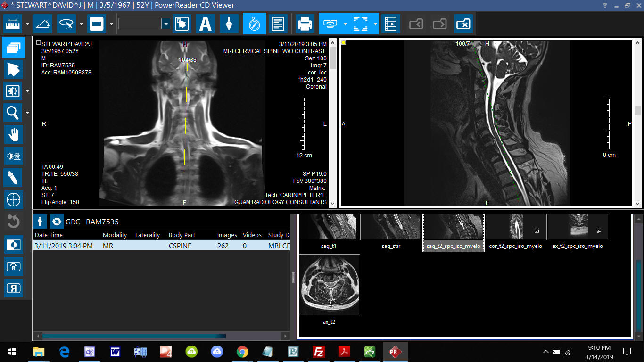The image size is (644, 362).
Task: Activate the pan hand tool
Action: click(x=14, y=134)
